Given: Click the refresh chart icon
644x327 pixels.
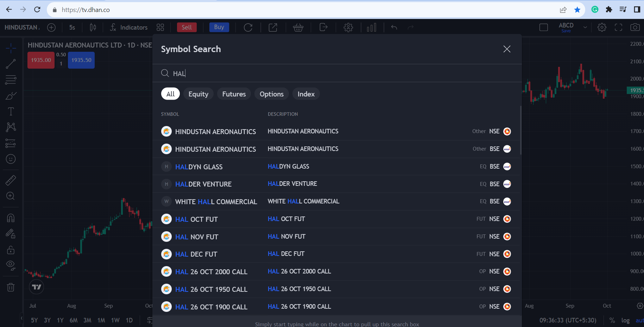Looking at the screenshot, I should pyautogui.click(x=248, y=27).
